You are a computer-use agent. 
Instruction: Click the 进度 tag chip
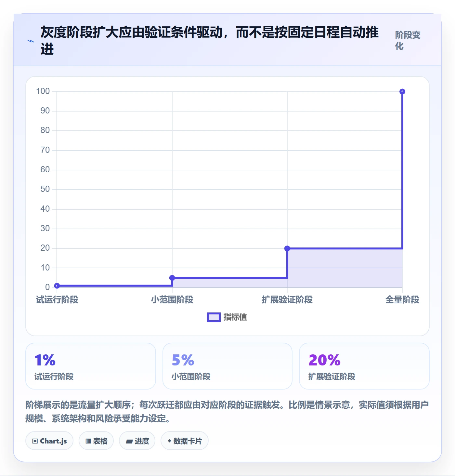click(x=137, y=441)
